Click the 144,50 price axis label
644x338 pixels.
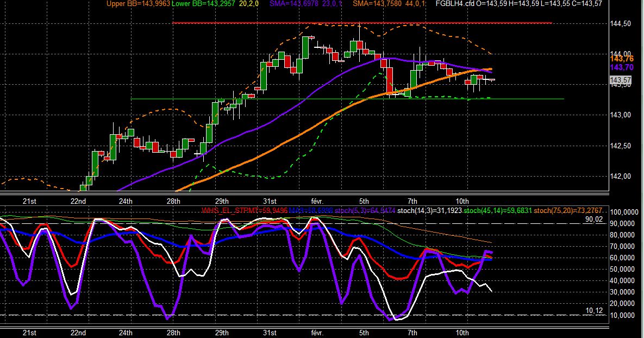coord(621,24)
